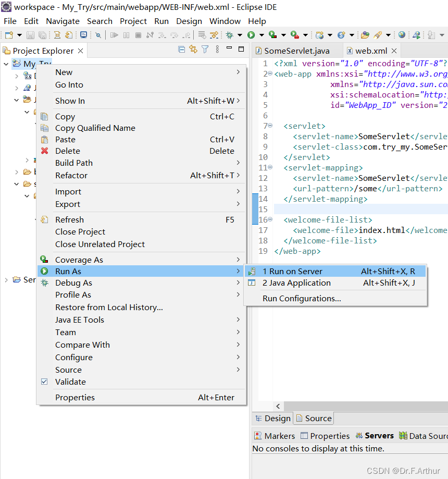448x479 pixels.
Task: Click the green Run toolbar button
Action: pyautogui.click(x=251, y=35)
